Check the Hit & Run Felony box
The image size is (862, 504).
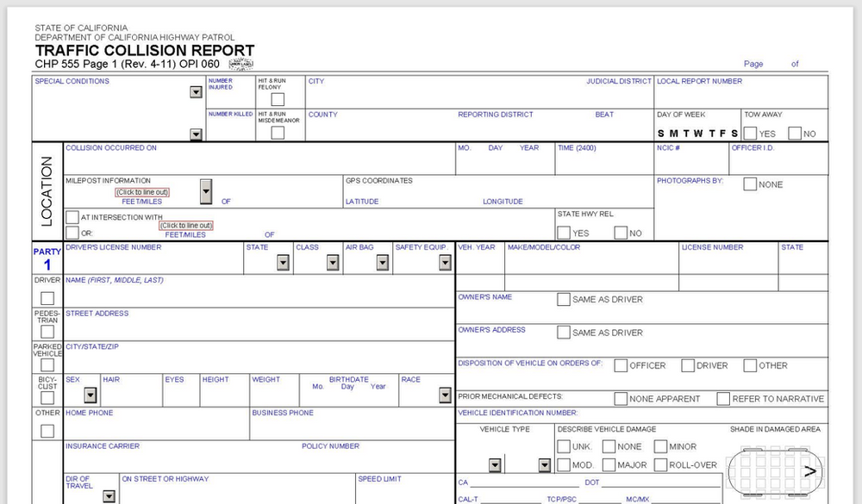pyautogui.click(x=278, y=99)
